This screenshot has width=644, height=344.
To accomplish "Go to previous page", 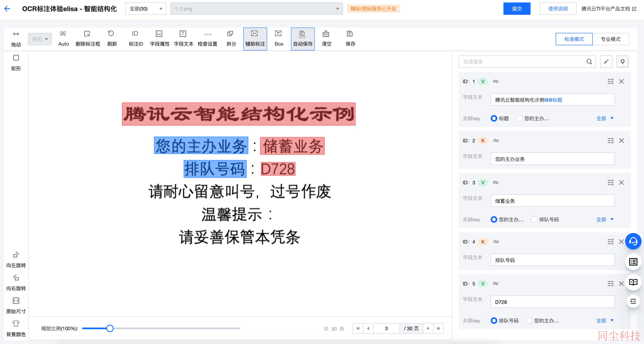I will click(368, 328).
